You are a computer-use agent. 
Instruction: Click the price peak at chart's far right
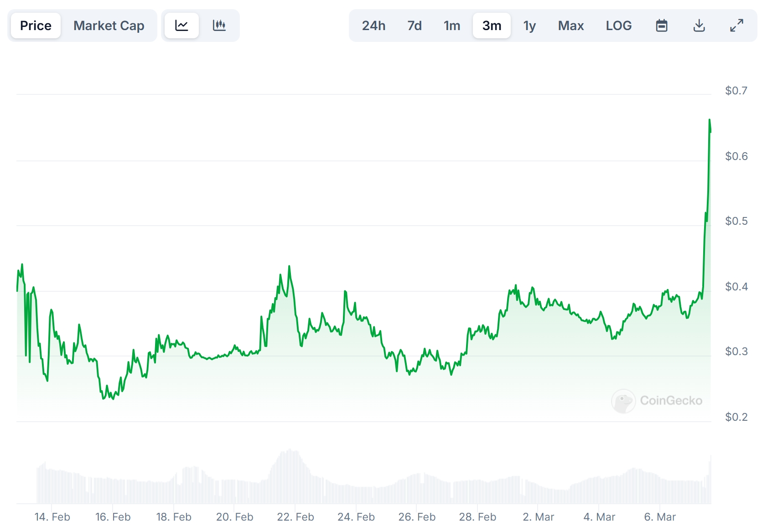coord(709,120)
